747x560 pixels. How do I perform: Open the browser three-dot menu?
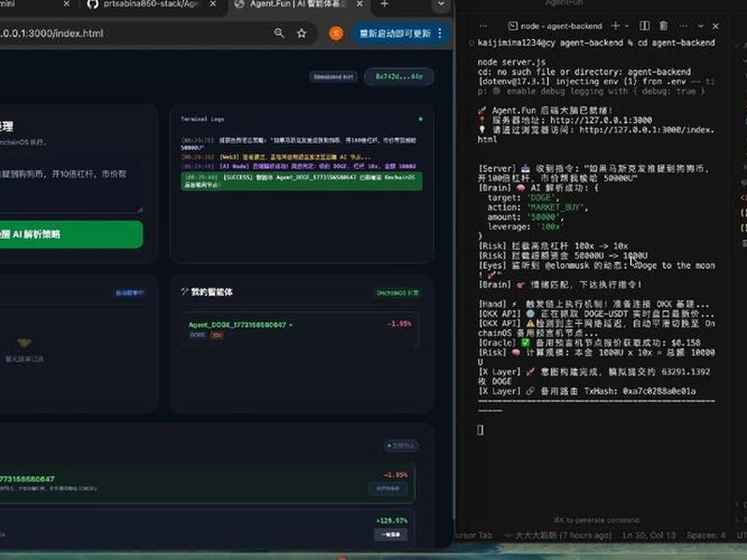coord(440,34)
